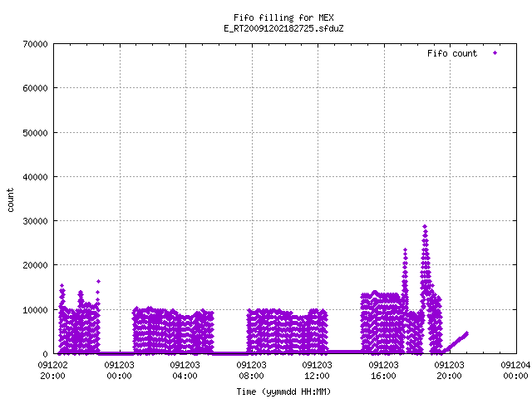532x399 pixels.
Task: Click the 40000 y-axis tick label
Action: pyautogui.click(x=35, y=177)
